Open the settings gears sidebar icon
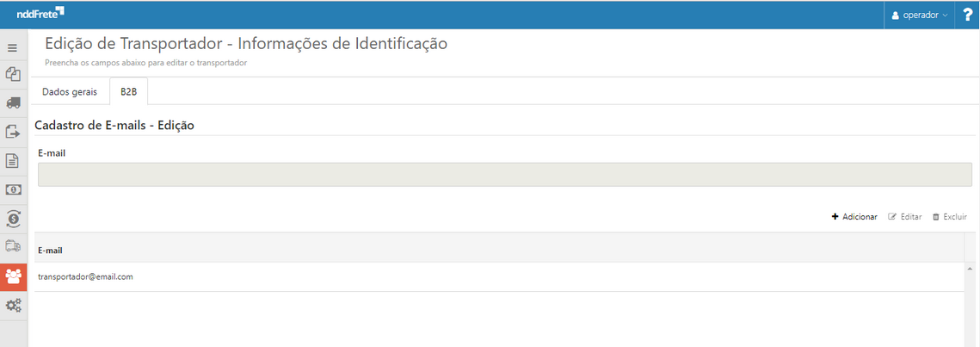980x347 pixels. click(x=13, y=306)
